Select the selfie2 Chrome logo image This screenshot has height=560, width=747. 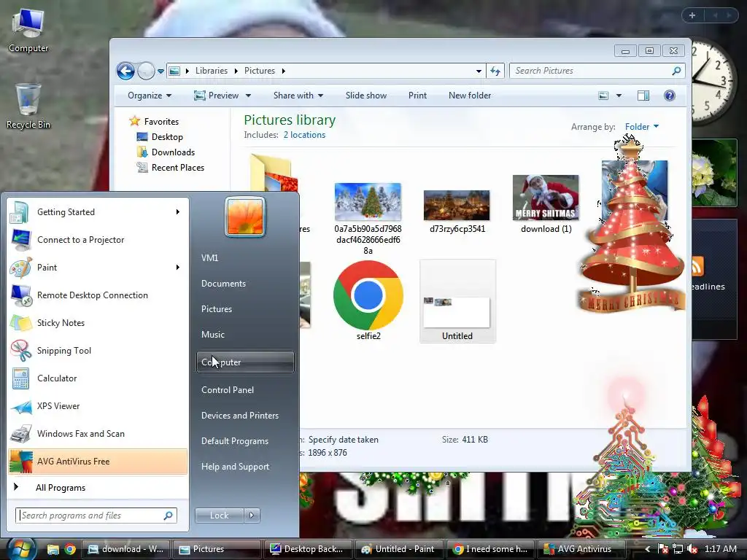click(368, 295)
